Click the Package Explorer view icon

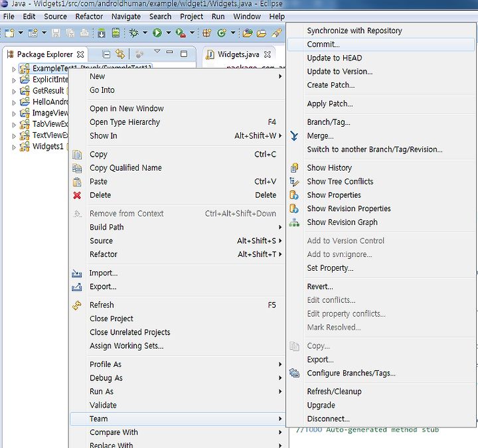(x=11, y=54)
